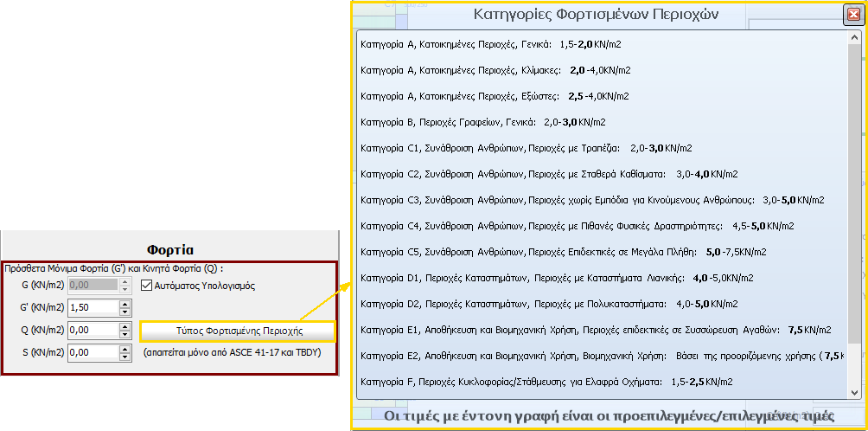
Task: Select Κατηγορία B Περιοχές Γραφείων
Action: point(482,122)
